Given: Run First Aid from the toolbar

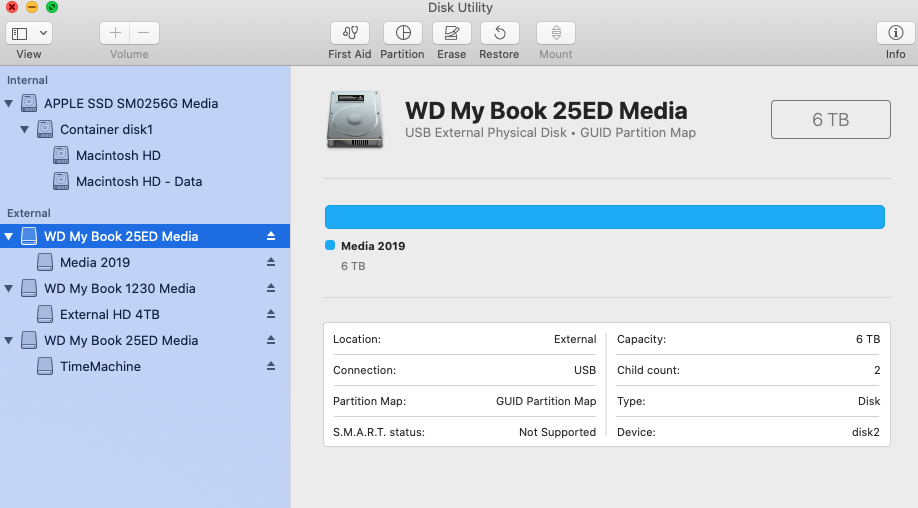Looking at the screenshot, I should (350, 33).
